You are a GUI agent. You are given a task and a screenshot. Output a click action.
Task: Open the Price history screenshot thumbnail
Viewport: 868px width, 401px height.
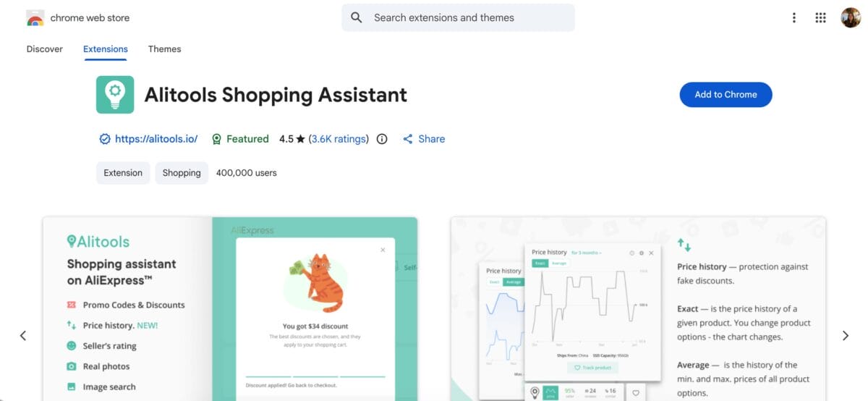(638, 309)
